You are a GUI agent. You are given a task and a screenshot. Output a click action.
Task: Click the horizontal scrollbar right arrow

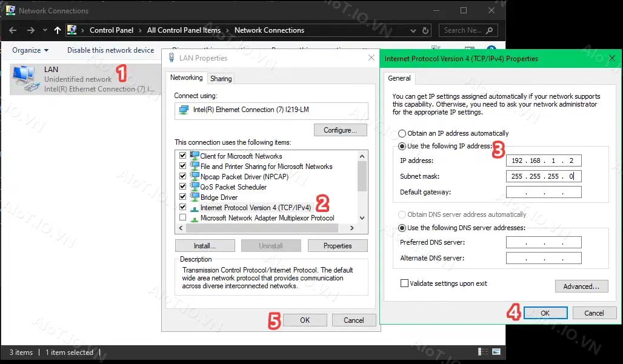[x=351, y=228]
